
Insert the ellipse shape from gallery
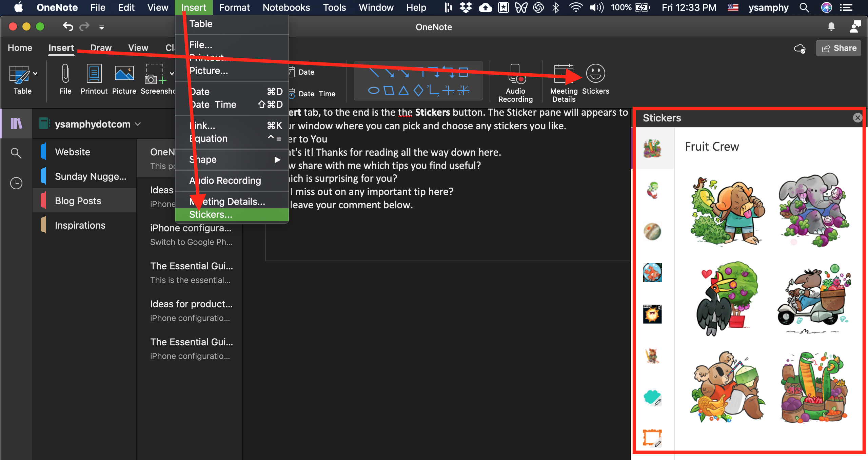pos(374,91)
